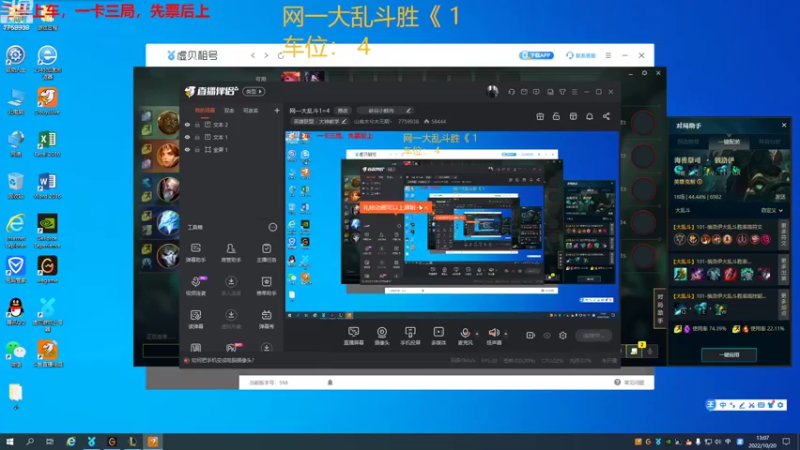Screen dimensions: 800x450
Task: Open the 读弹幕 tool
Action: (x=196, y=319)
